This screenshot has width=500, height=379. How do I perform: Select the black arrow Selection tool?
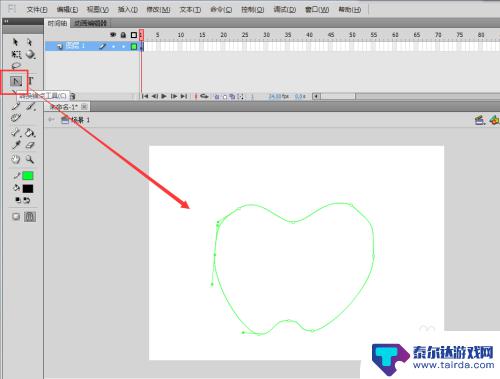click(x=15, y=42)
